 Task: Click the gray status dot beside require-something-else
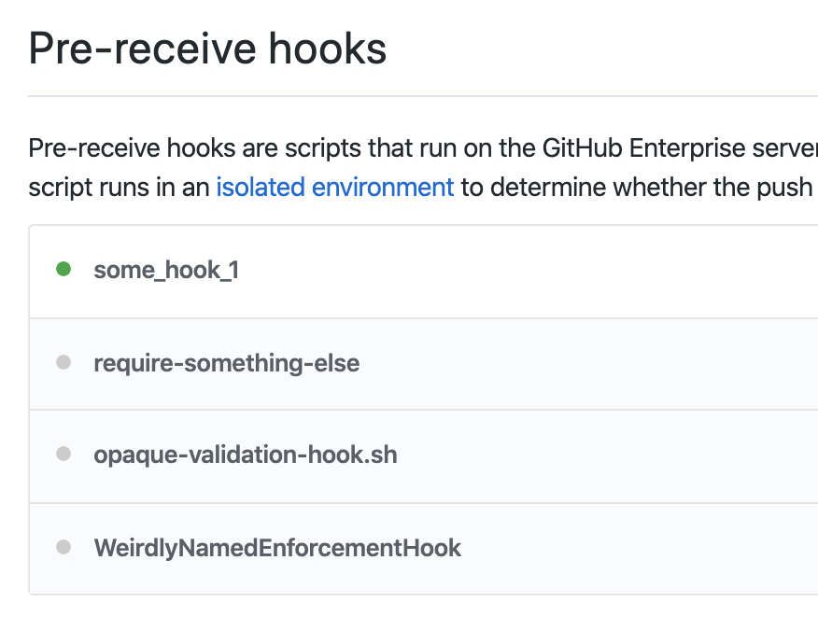tap(63, 362)
